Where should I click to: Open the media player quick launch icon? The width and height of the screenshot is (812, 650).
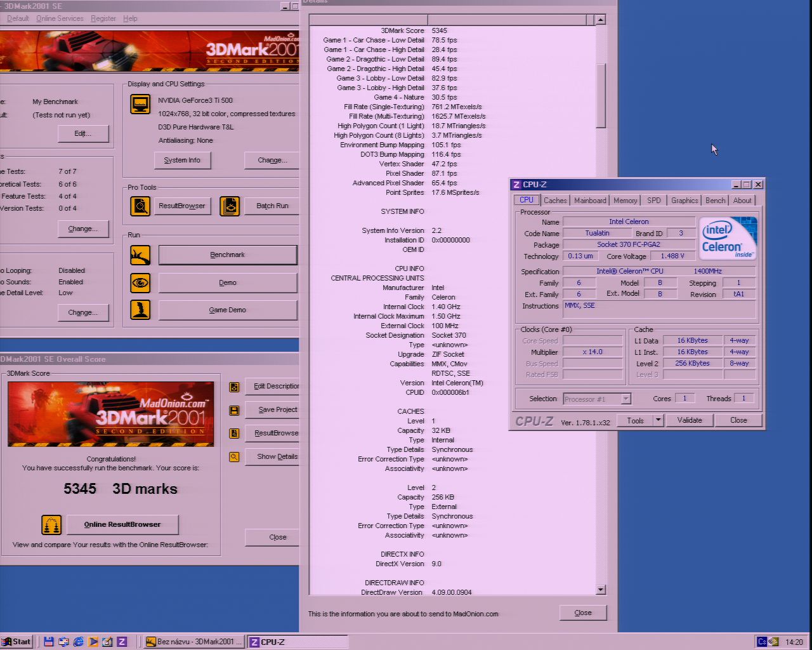click(93, 642)
